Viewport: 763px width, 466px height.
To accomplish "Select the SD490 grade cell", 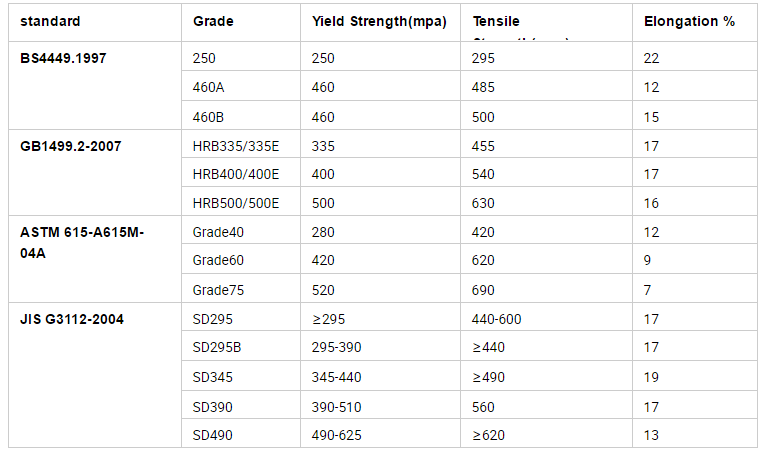I will [x=241, y=434].
